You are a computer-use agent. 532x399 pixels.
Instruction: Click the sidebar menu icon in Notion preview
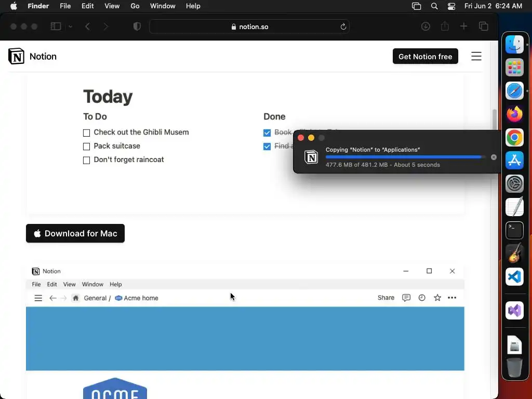[x=38, y=298]
